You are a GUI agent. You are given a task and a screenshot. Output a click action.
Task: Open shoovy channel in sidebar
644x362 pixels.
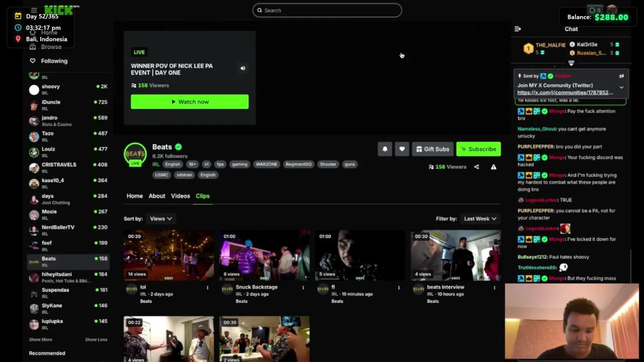[x=68, y=89]
